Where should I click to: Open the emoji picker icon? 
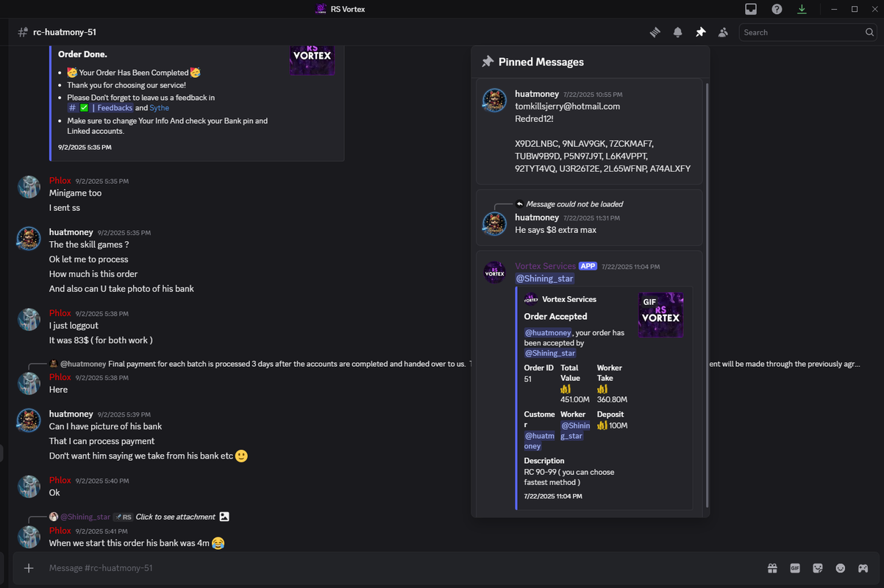841,568
